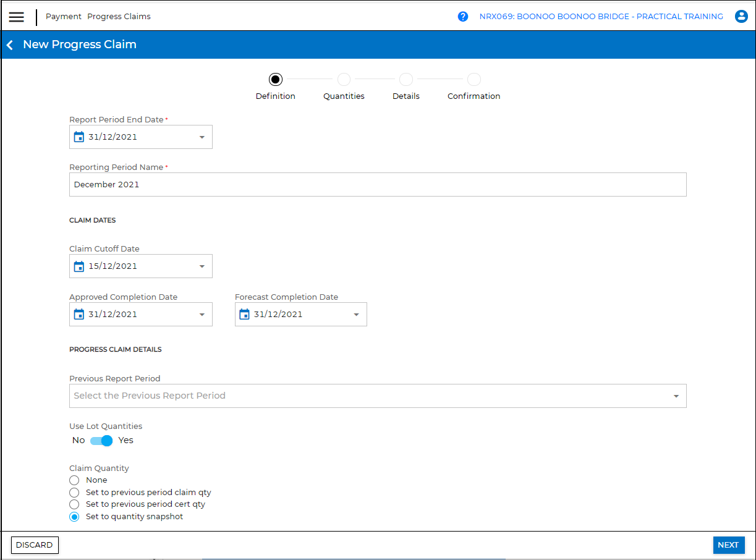
Task: Click the blue help question mark icon
Action: 463,17
